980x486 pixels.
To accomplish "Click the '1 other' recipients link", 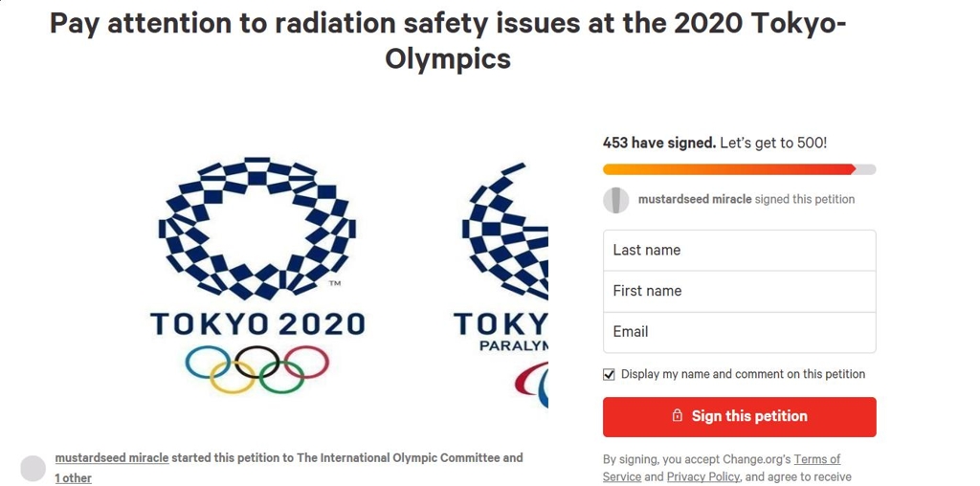I will [x=73, y=478].
